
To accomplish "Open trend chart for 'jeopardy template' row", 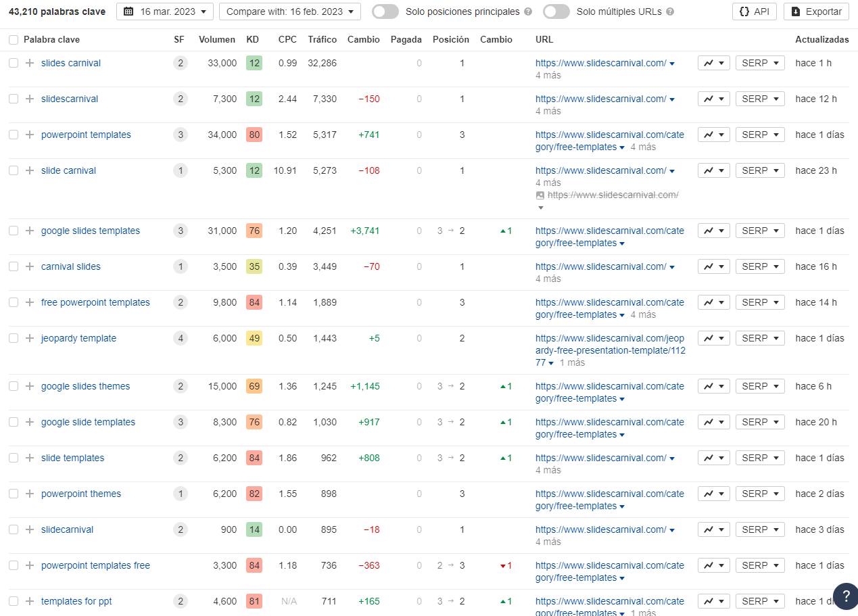I will (714, 338).
